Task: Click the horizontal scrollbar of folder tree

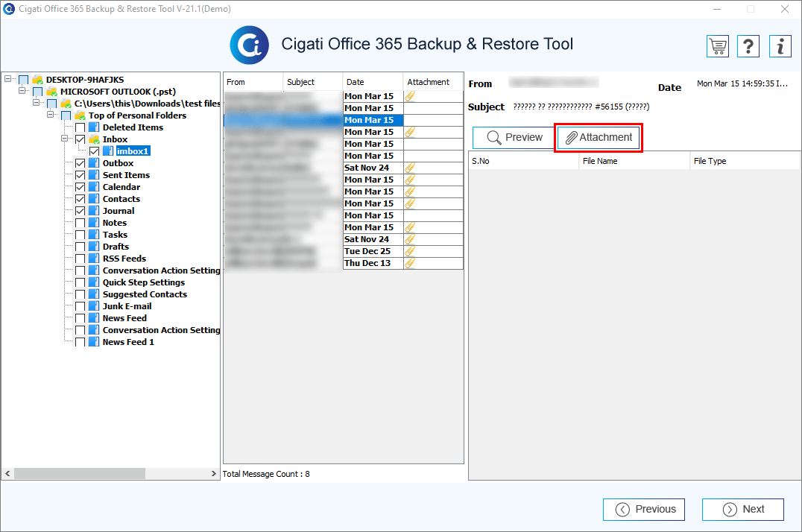Action: pos(80,474)
